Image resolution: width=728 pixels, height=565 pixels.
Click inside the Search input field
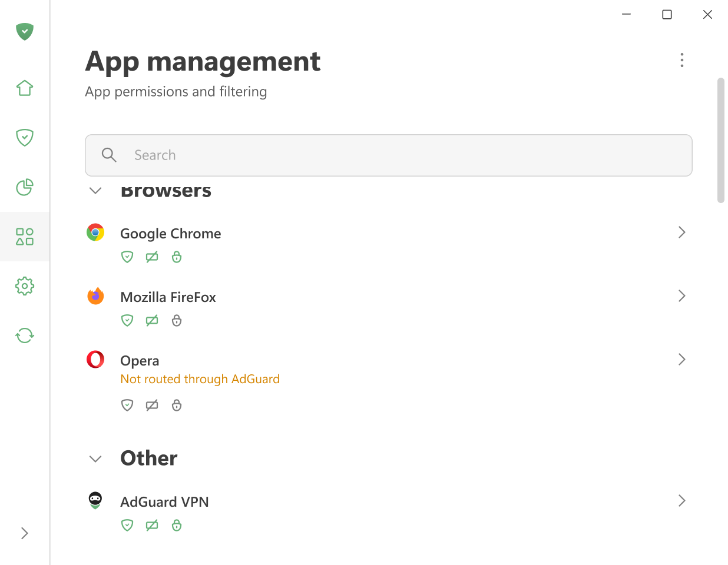click(353, 155)
